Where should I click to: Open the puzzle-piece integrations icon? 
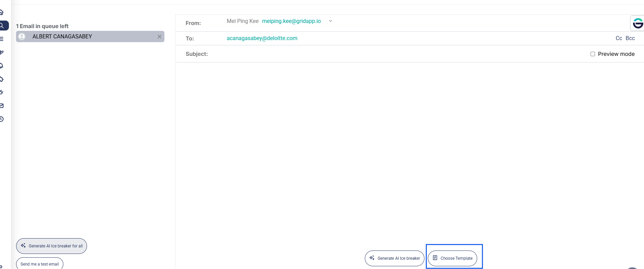click(2, 79)
